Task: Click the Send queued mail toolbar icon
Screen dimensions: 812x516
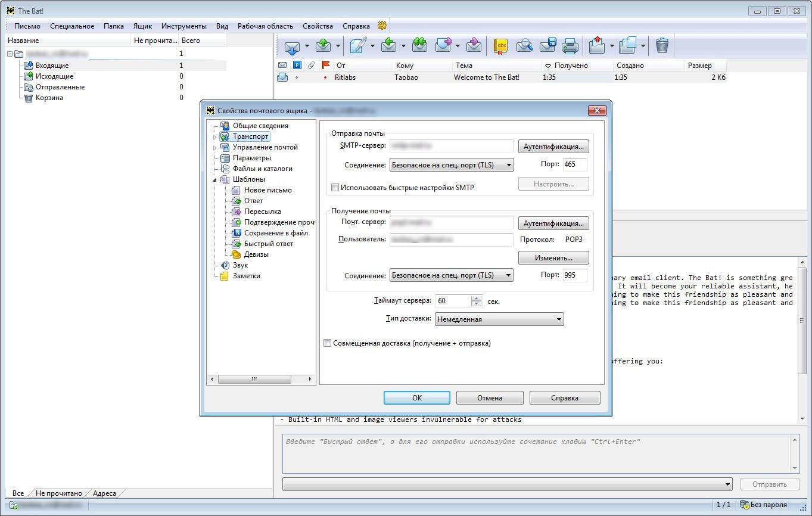Action: 323,45
